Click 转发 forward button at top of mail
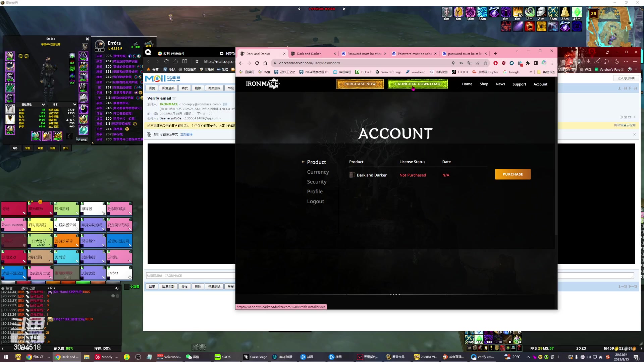The height and width of the screenshot is (362, 644). (x=184, y=88)
